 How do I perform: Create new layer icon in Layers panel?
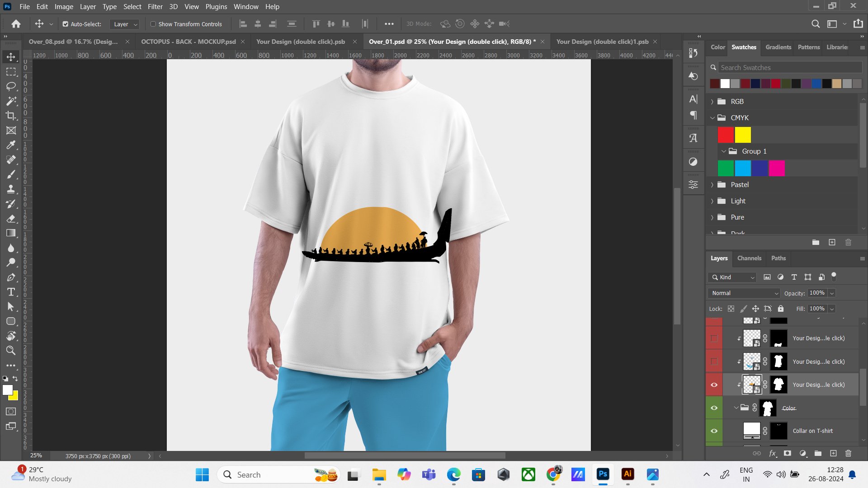coord(833,453)
